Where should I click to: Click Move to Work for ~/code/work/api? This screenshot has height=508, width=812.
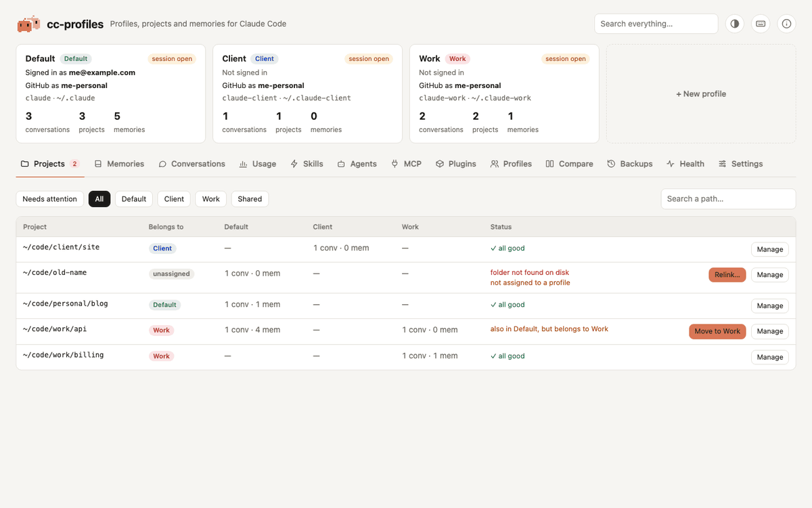click(717, 331)
